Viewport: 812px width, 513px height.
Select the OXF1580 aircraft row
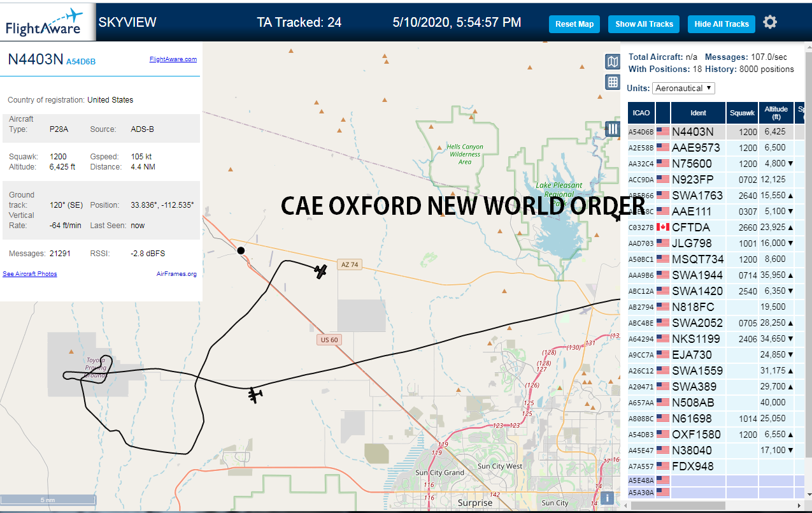coord(715,435)
